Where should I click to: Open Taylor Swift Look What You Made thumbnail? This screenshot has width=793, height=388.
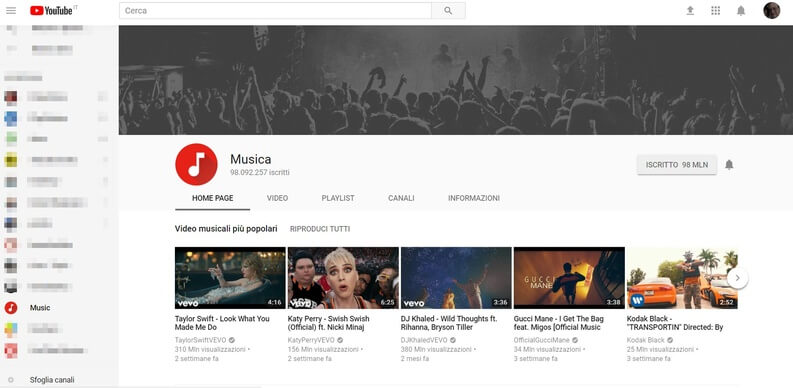230,278
